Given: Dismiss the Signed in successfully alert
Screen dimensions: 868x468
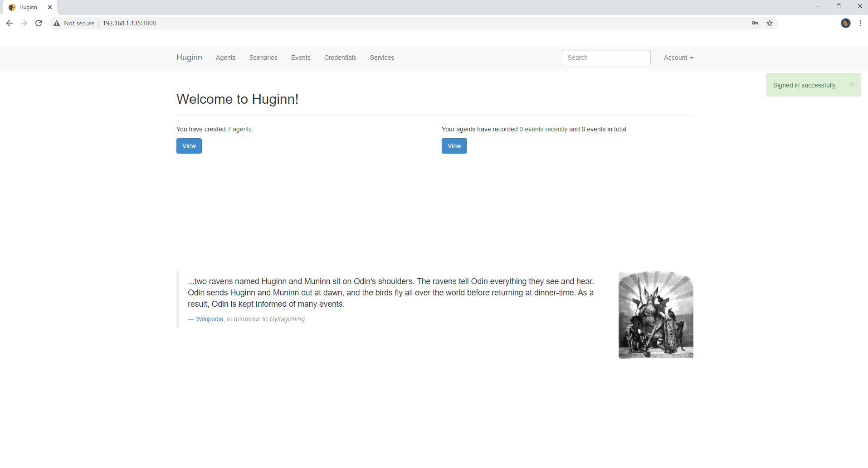Looking at the screenshot, I should point(852,85).
